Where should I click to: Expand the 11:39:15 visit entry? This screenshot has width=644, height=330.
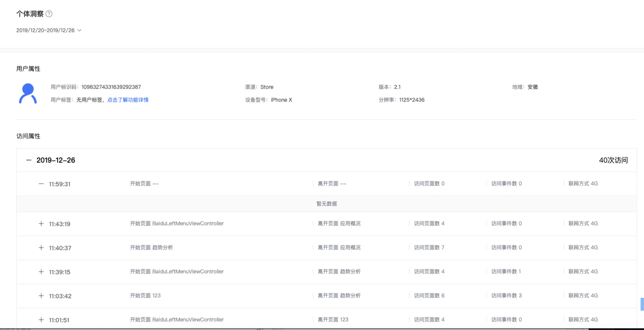point(41,272)
